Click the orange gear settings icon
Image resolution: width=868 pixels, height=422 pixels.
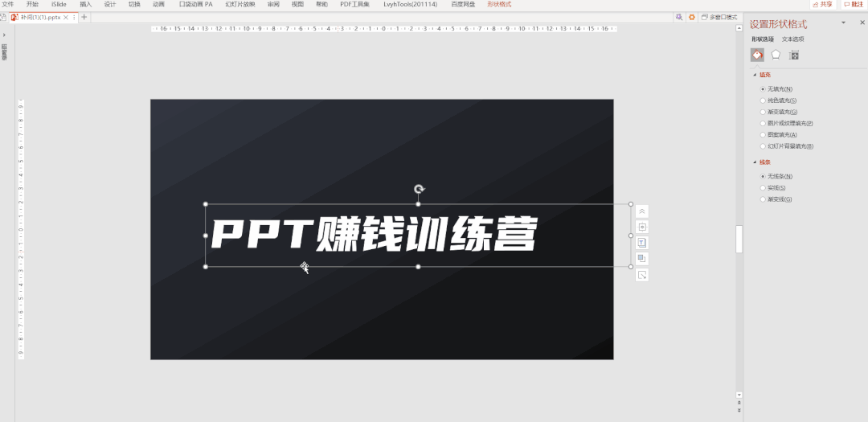691,17
